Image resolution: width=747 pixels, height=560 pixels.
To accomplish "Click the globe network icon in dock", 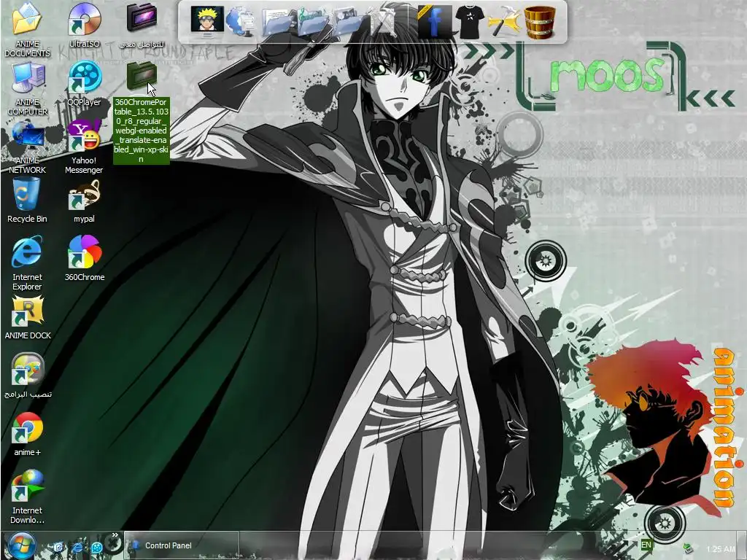I will (240, 22).
